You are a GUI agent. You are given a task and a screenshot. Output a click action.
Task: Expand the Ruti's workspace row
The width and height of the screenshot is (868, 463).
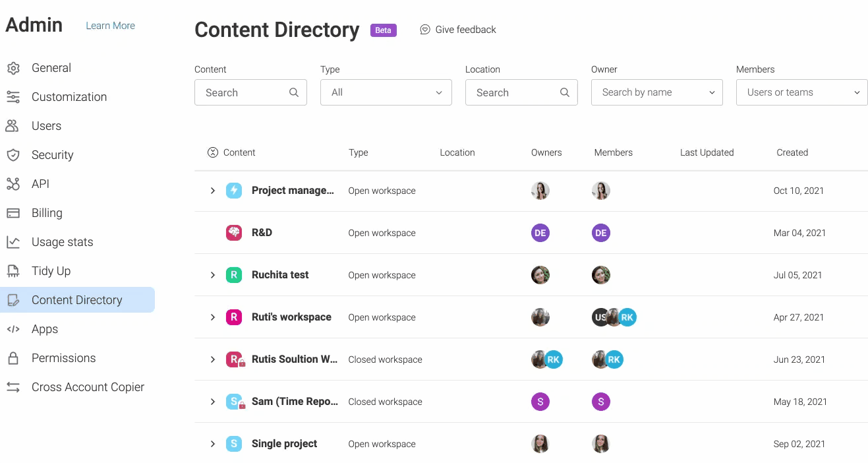pyautogui.click(x=213, y=317)
